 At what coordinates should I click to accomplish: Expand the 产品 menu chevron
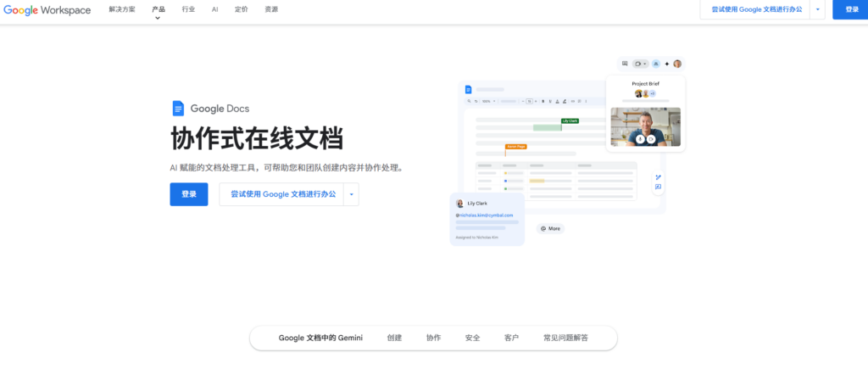[x=158, y=18]
